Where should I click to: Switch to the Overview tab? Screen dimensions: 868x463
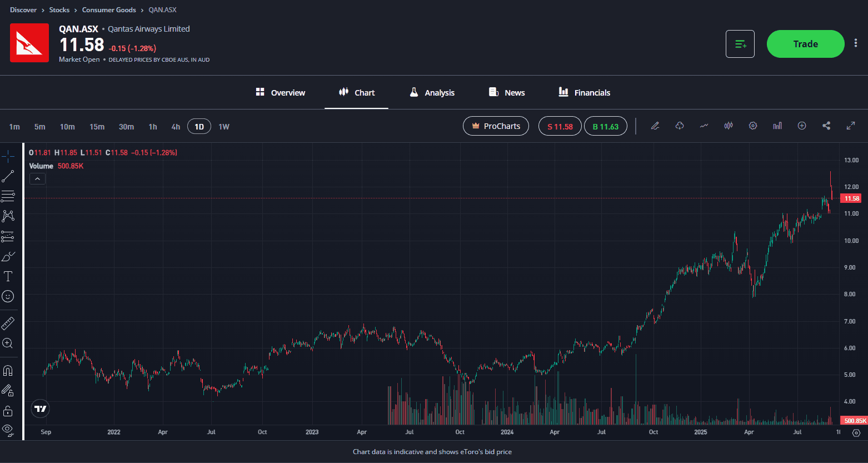(x=281, y=92)
